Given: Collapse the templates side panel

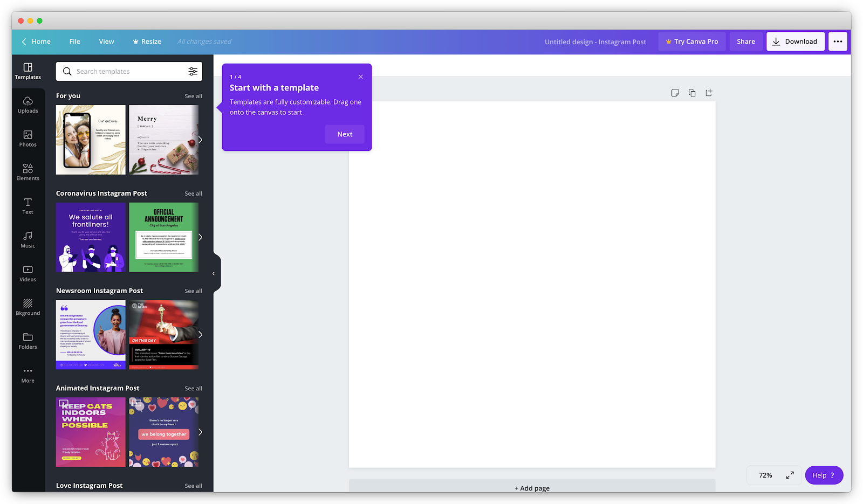Looking at the screenshot, I should point(214,274).
